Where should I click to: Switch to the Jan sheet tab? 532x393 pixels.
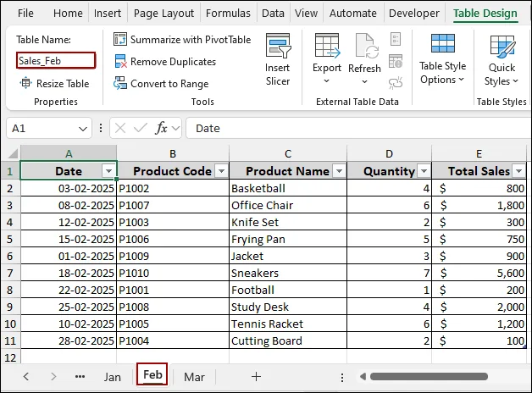pyautogui.click(x=113, y=377)
